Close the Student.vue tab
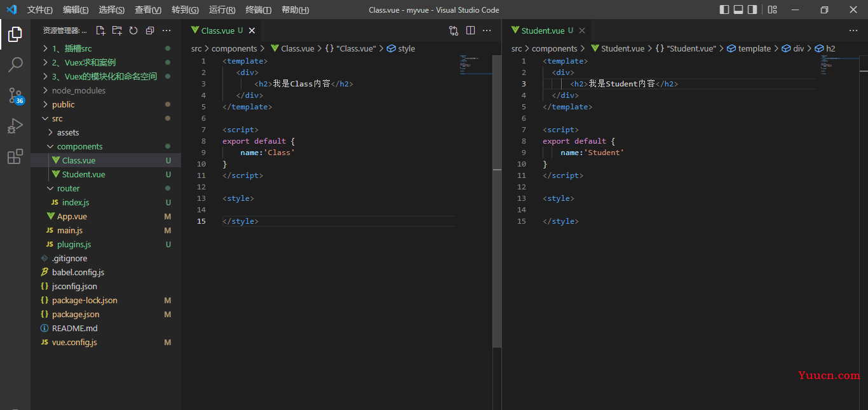 coord(581,31)
